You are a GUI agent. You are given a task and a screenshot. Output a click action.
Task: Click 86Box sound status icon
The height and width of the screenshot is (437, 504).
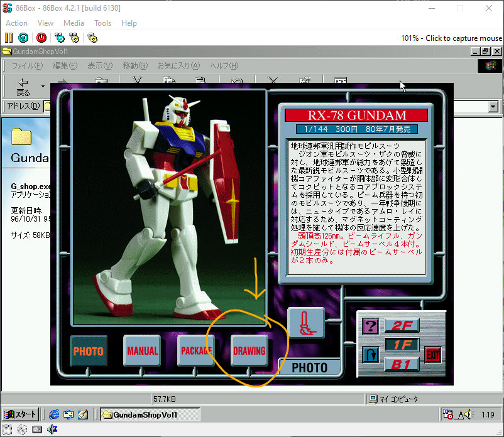(x=52, y=429)
